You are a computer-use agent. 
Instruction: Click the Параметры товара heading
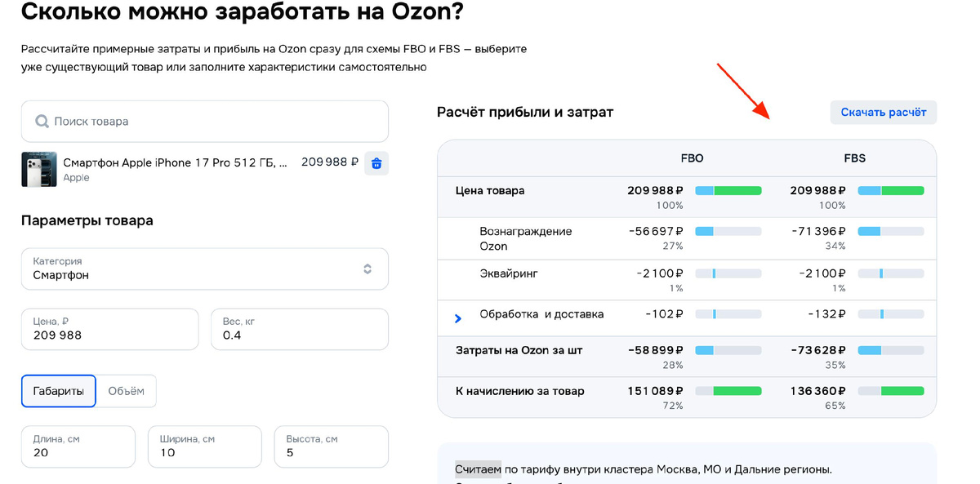coord(87,221)
